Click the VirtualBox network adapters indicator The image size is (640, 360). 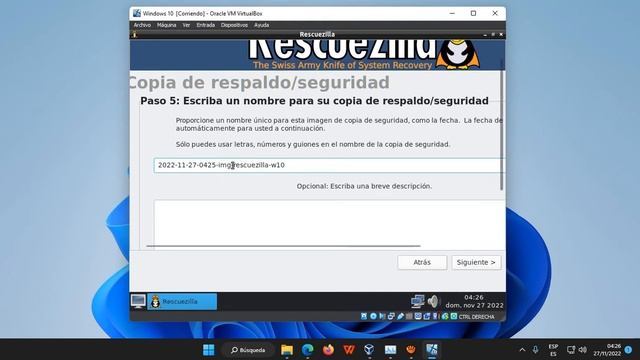[x=391, y=316]
